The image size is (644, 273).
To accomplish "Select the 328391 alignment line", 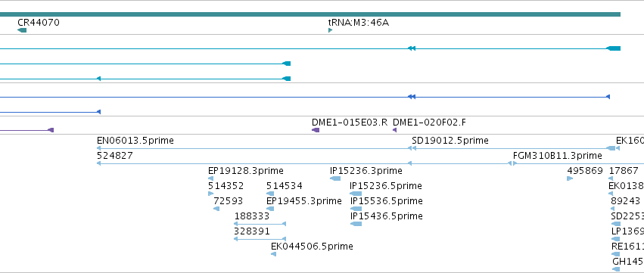I will (260, 239).
